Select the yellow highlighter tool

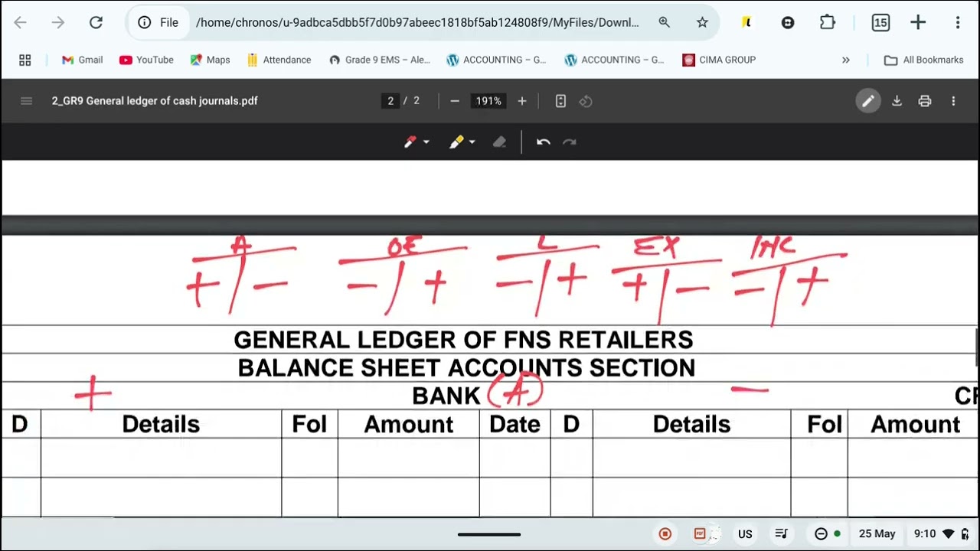pos(456,142)
